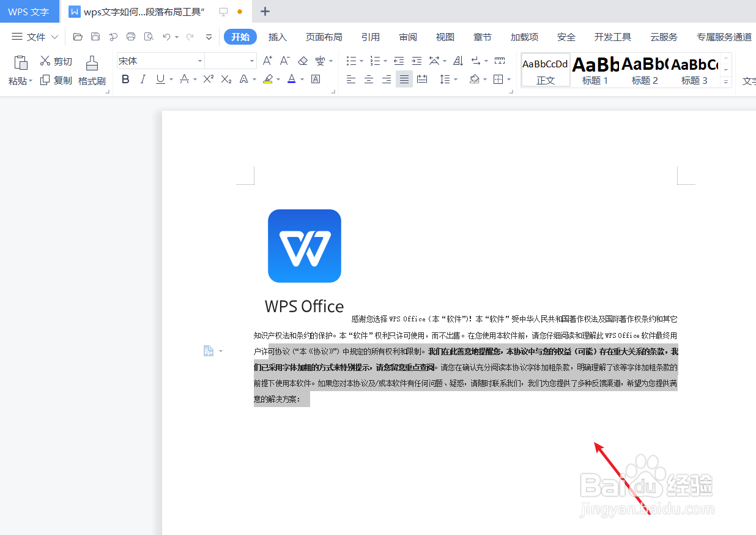Screen dimensions: 756x535
Task: Set Align Left paragraph alignment
Action: (x=351, y=79)
